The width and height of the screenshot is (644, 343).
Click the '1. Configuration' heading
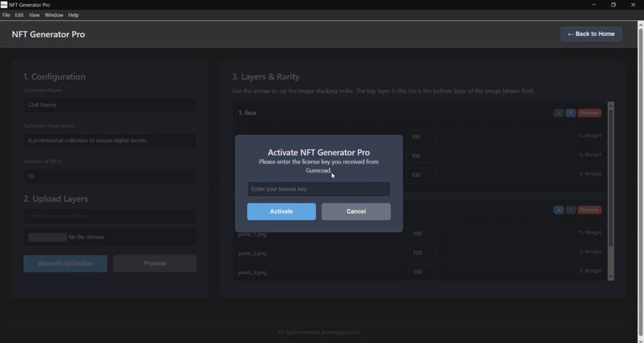coord(54,77)
